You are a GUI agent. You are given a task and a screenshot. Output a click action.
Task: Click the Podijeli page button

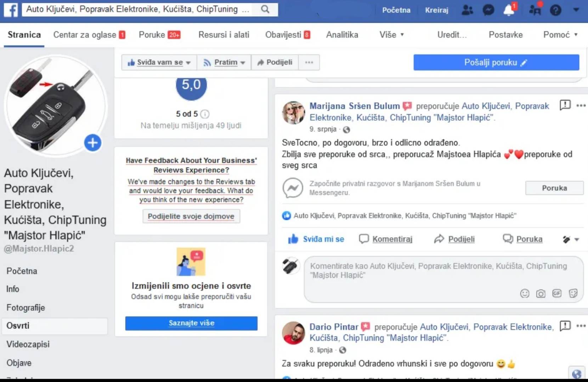tap(275, 62)
